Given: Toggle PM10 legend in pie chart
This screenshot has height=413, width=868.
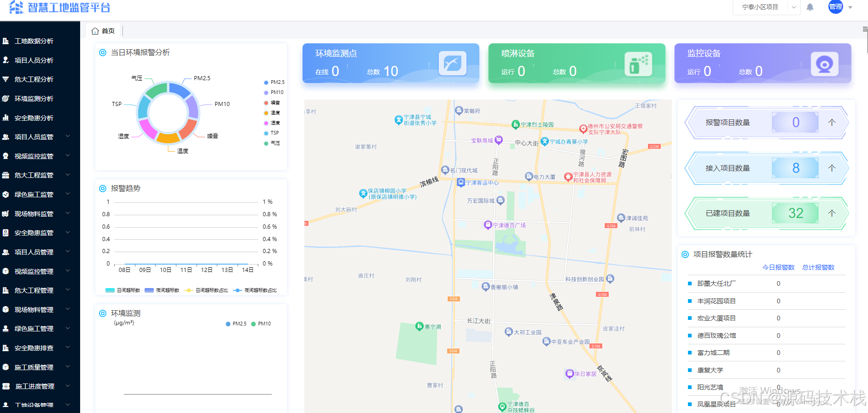Looking at the screenshot, I should 274,93.
